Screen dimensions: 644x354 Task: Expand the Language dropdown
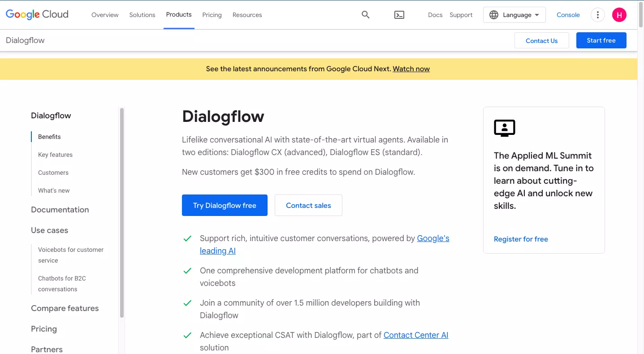(514, 15)
